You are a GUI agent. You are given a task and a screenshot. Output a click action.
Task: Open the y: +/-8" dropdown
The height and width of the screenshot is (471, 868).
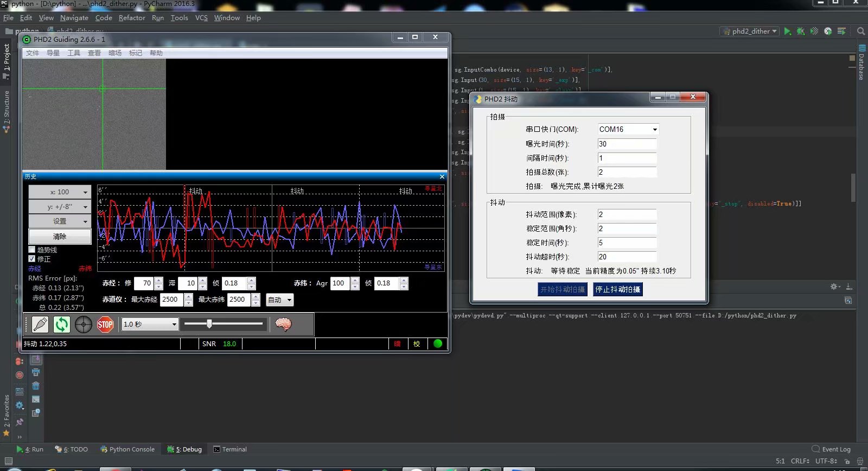point(60,207)
